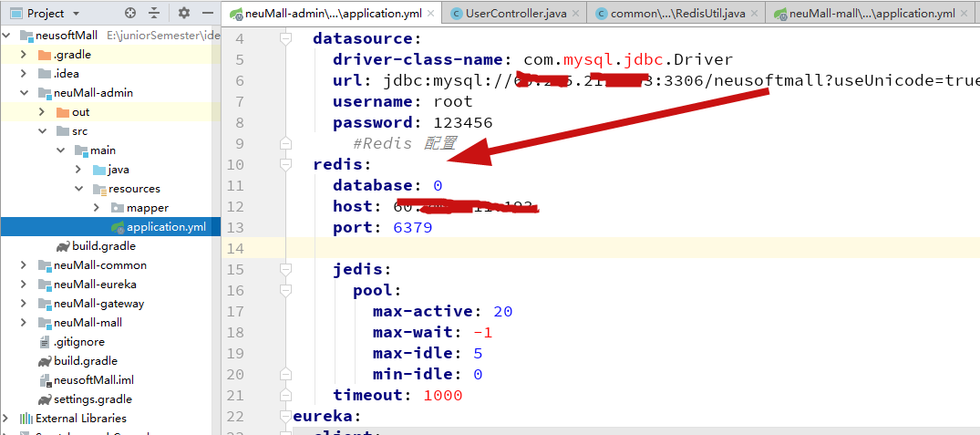Select settings.gradle file

pyautogui.click(x=92, y=399)
